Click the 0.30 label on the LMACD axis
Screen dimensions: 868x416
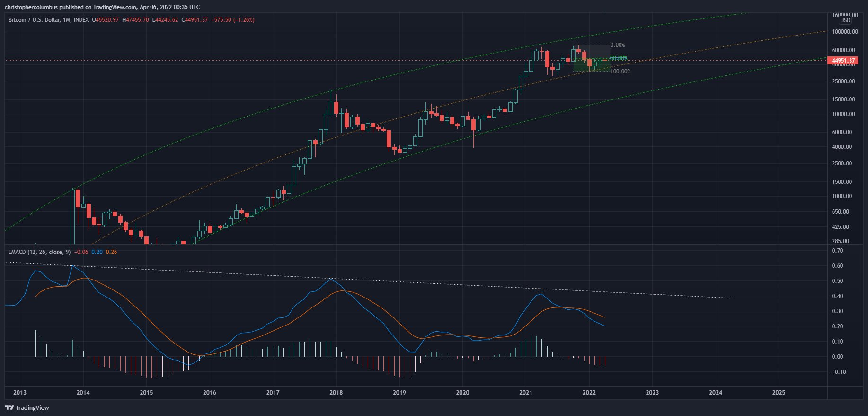pos(837,311)
